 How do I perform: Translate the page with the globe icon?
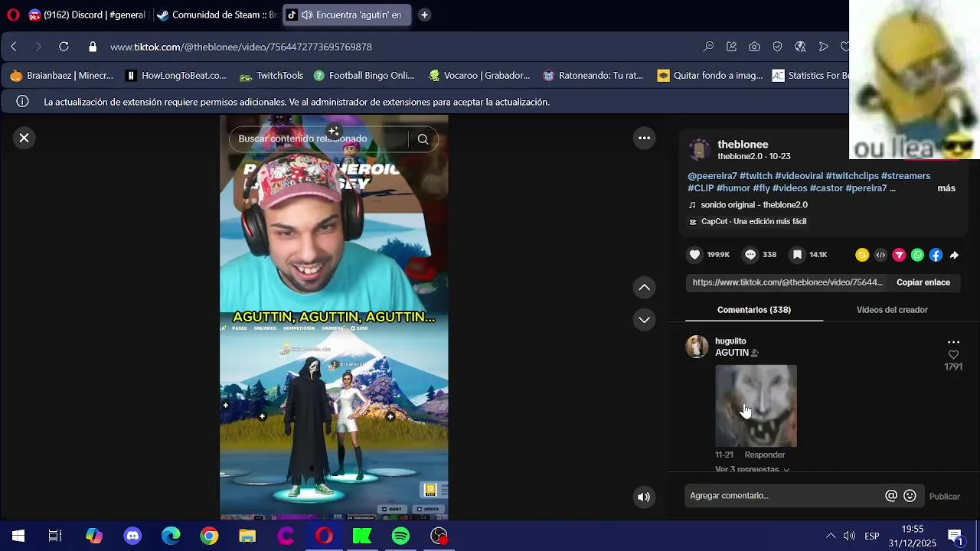[800, 47]
